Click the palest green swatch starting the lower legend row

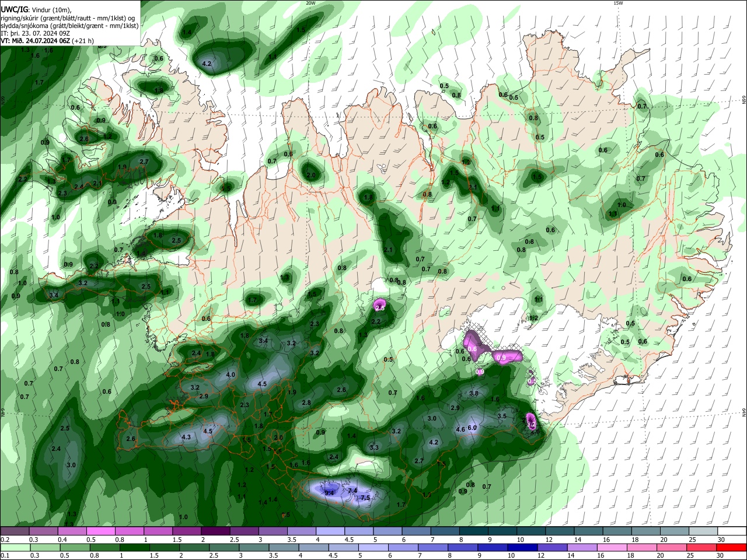tap(15, 547)
